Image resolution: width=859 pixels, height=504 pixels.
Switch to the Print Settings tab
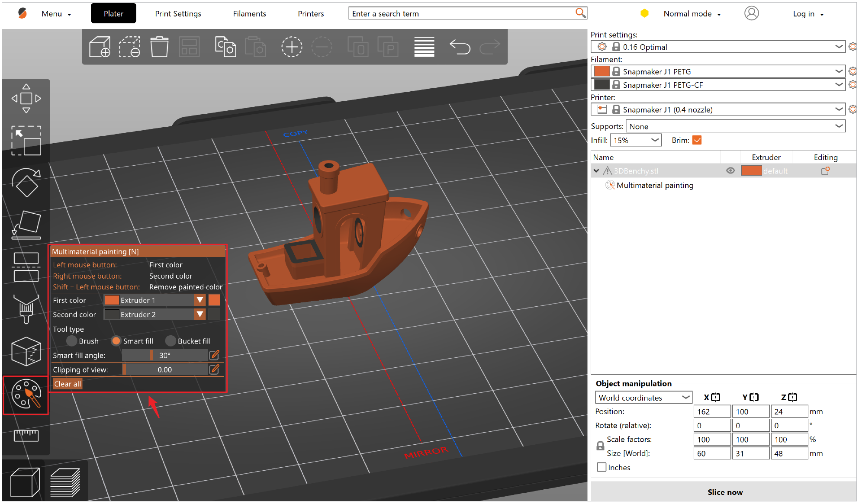pyautogui.click(x=178, y=13)
